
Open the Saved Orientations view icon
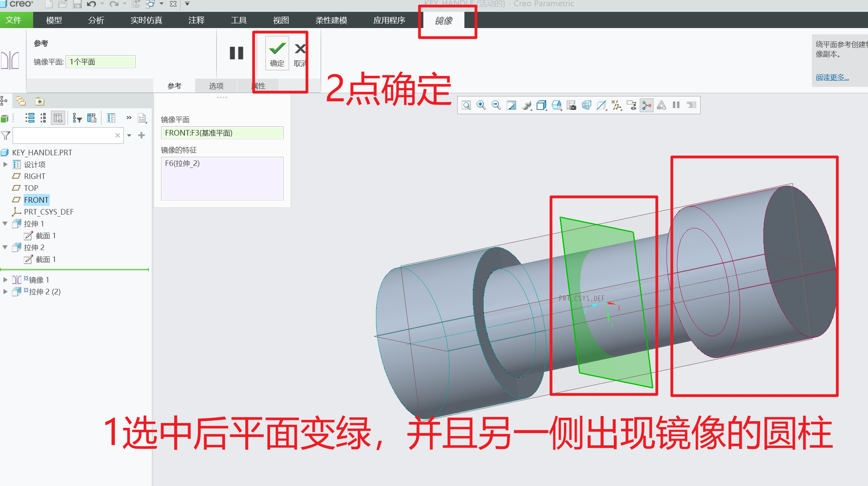(556, 105)
